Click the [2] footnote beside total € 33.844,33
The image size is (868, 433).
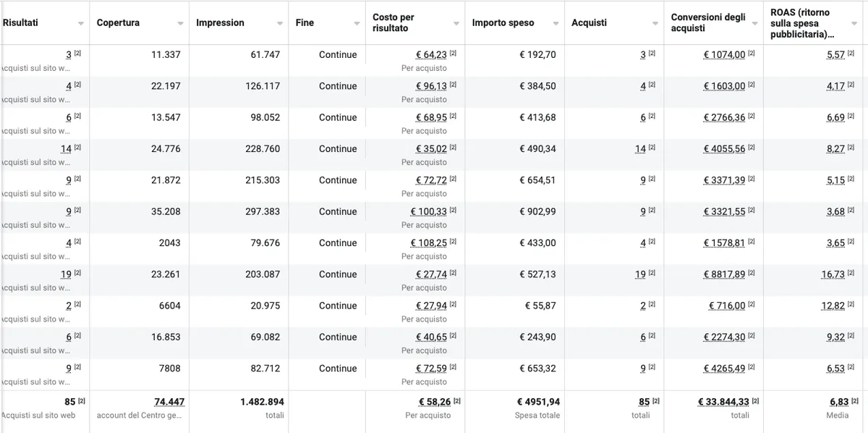tap(756, 401)
